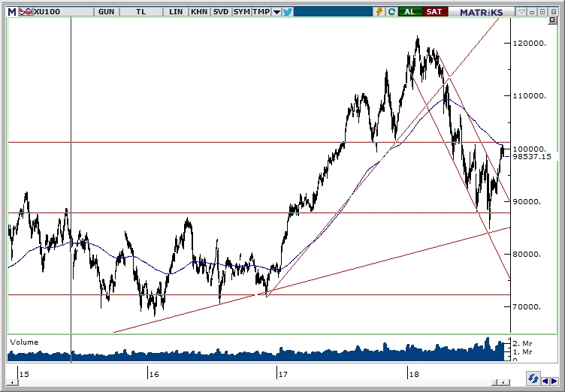
Task: Toggle the SVD option
Action: [221, 12]
